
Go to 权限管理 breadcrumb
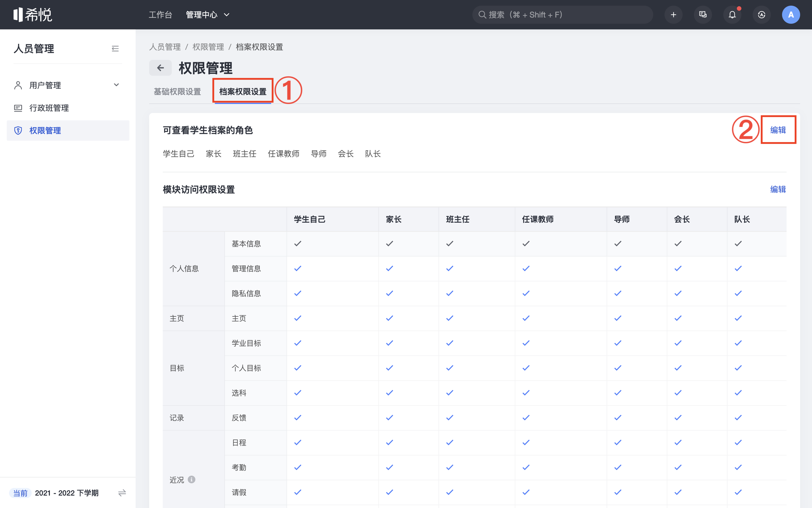pos(208,47)
